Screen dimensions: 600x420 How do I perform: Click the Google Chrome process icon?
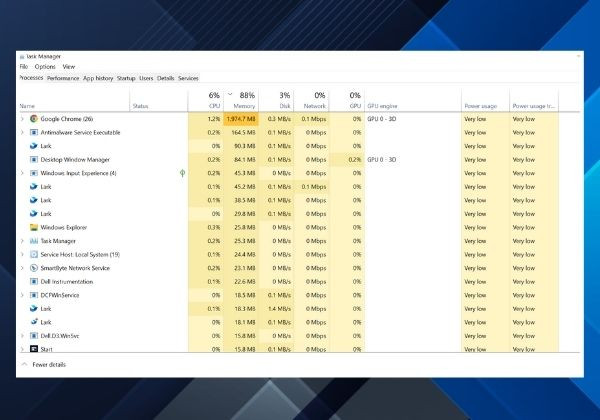click(34, 119)
